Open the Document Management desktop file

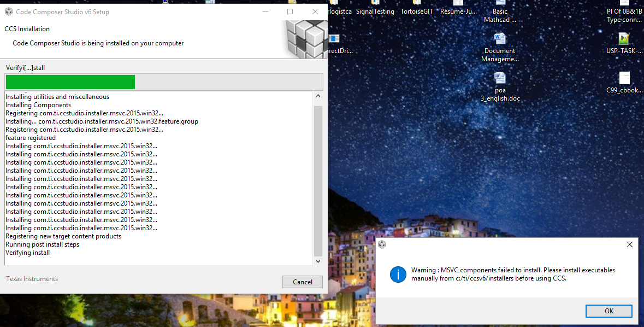coord(500,48)
